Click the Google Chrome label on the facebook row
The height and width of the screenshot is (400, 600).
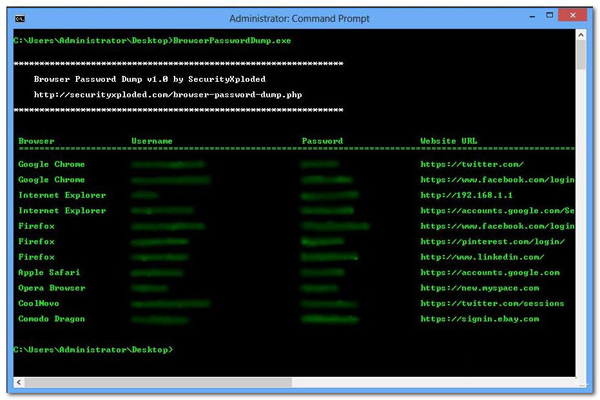click(52, 180)
